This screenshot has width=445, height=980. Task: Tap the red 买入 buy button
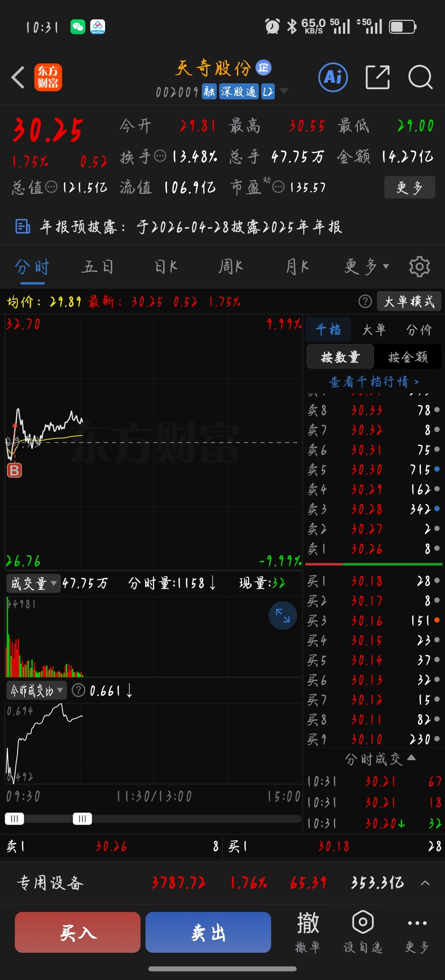77,932
